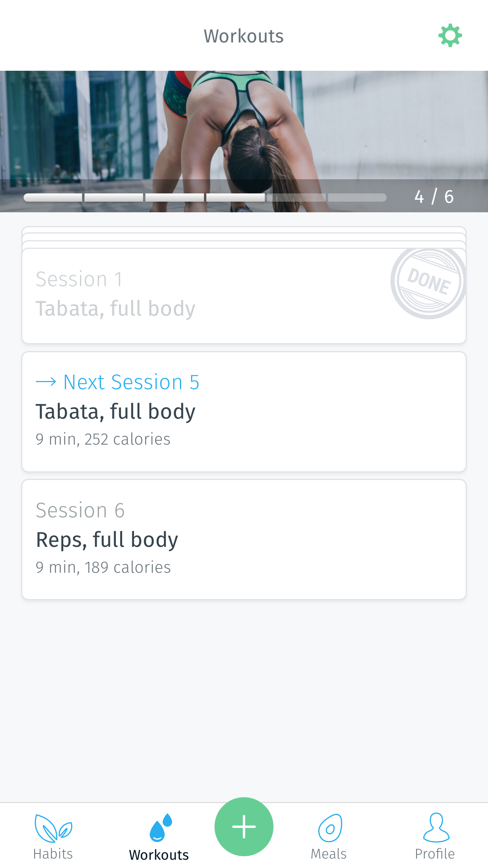This screenshot has width=488, height=868.
Task: Switch to the Habits tab label
Action: tap(53, 854)
